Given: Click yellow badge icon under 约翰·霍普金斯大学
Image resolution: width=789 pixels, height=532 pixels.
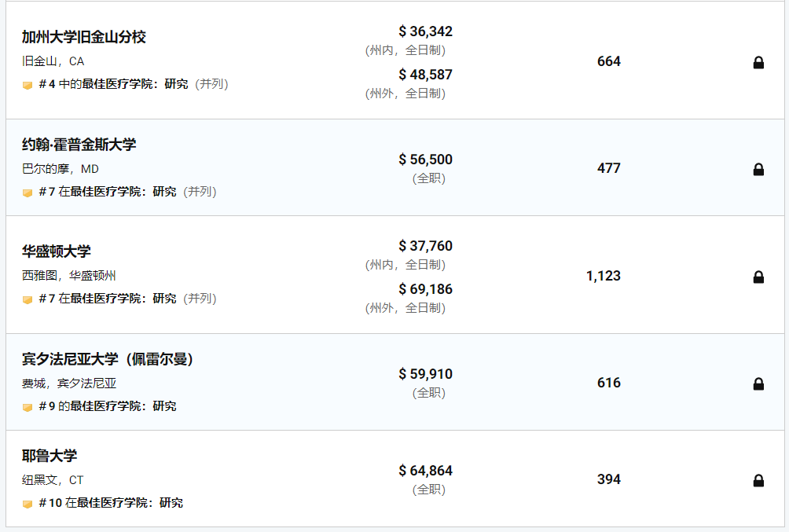Looking at the screenshot, I should [28, 193].
